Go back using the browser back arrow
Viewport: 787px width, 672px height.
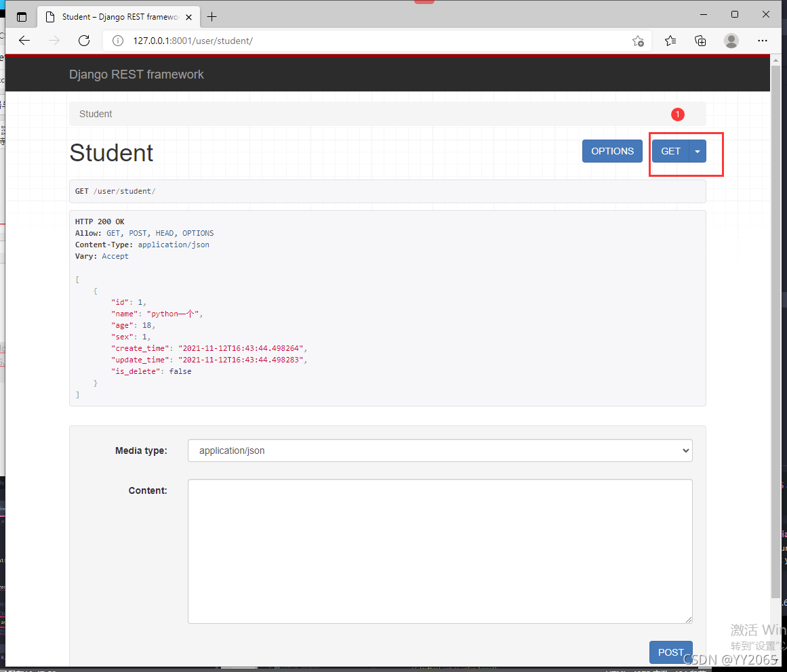coord(24,41)
